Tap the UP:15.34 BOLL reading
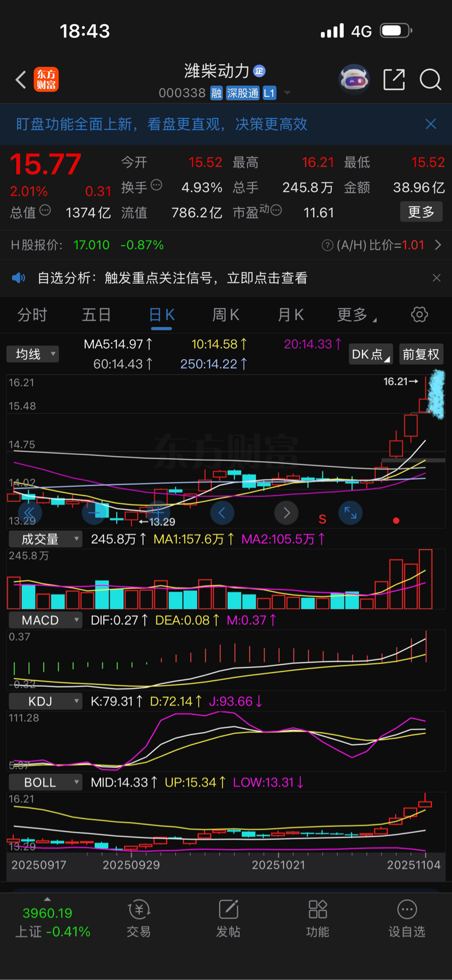This screenshot has width=452, height=980. (195, 783)
